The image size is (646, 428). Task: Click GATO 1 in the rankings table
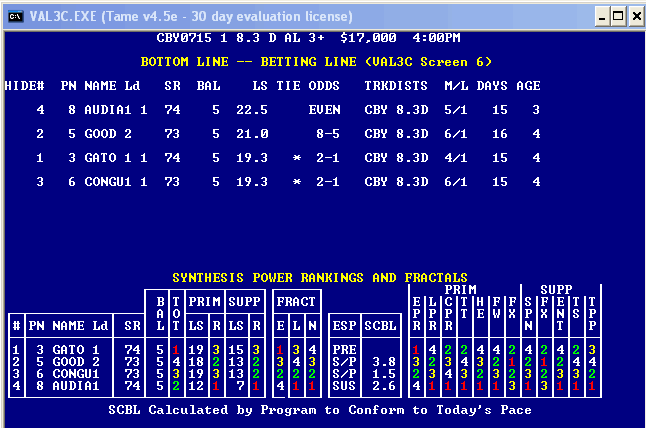click(76, 350)
